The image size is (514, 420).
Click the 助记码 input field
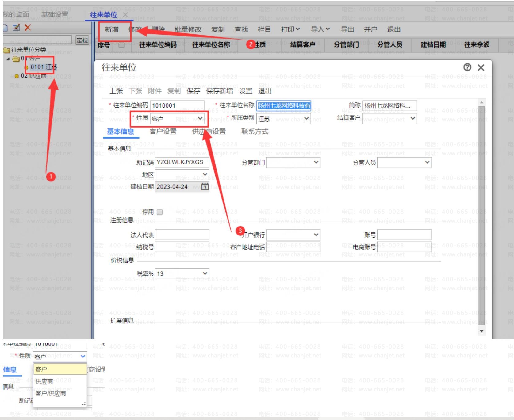(182, 162)
